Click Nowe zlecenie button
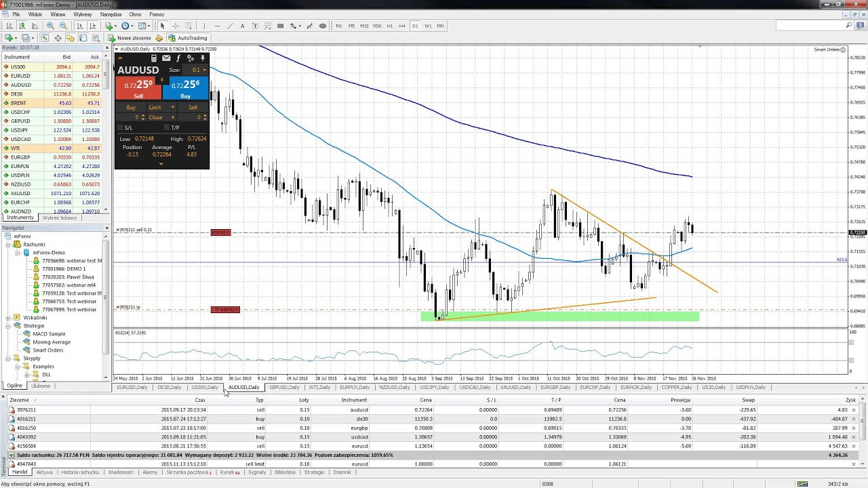This screenshot has height=488, width=868. click(x=129, y=38)
